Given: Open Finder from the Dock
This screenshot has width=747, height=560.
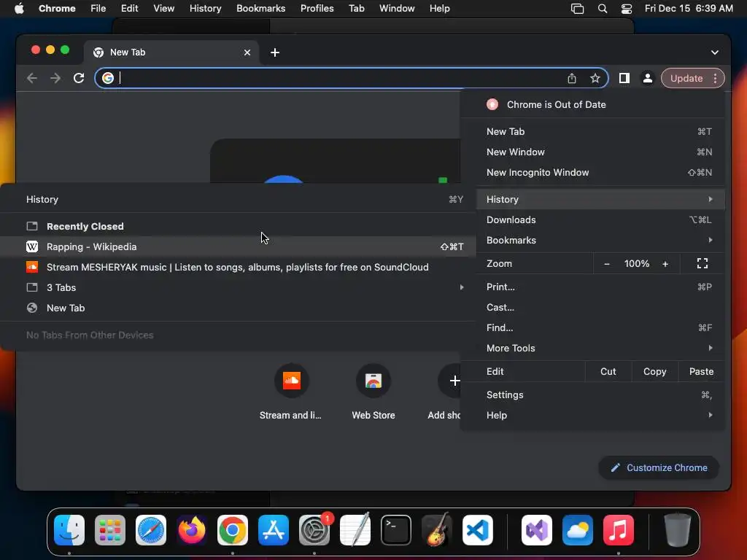Looking at the screenshot, I should click(69, 530).
